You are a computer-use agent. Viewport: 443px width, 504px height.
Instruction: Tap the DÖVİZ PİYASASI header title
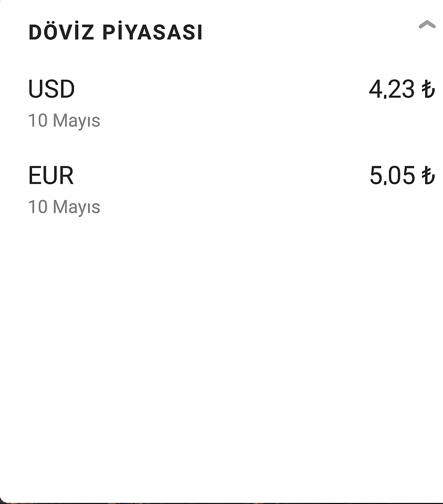point(115,31)
